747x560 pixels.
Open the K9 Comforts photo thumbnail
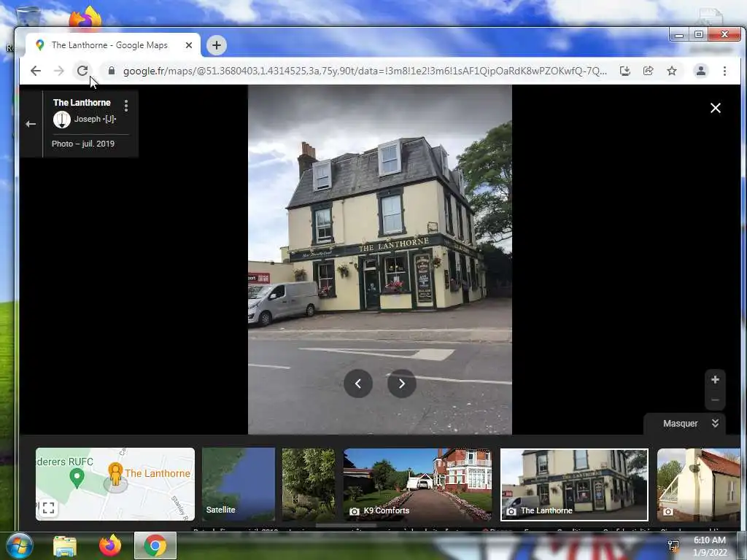pos(418,484)
